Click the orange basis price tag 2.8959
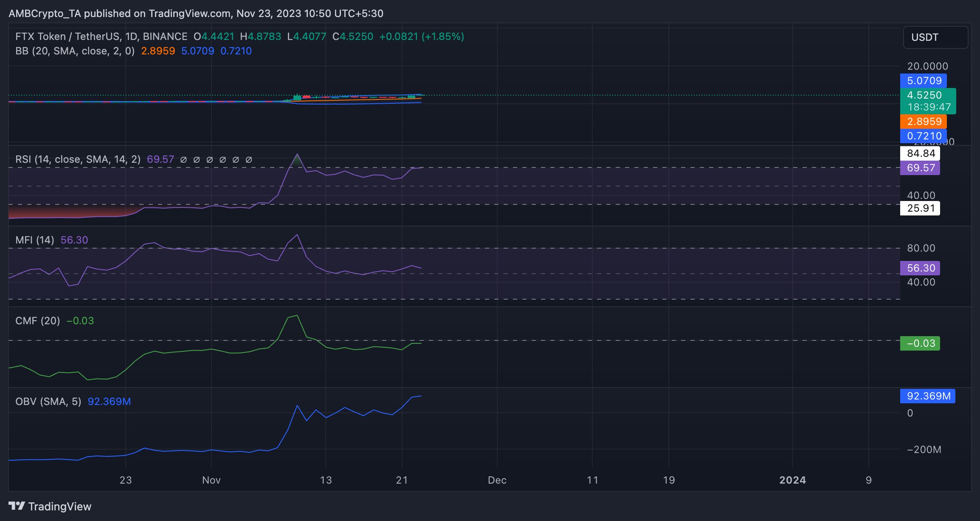The image size is (980, 521). [924, 122]
